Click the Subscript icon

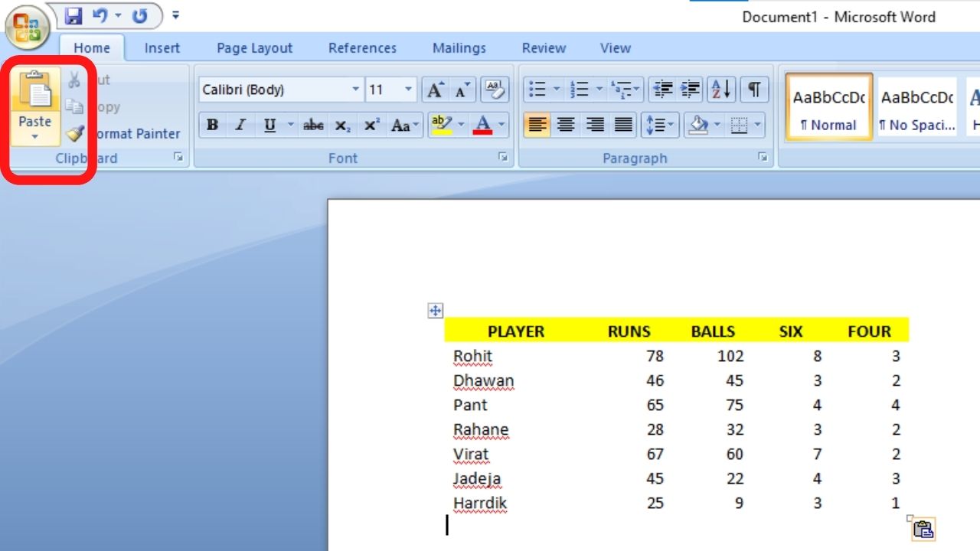[x=345, y=125]
